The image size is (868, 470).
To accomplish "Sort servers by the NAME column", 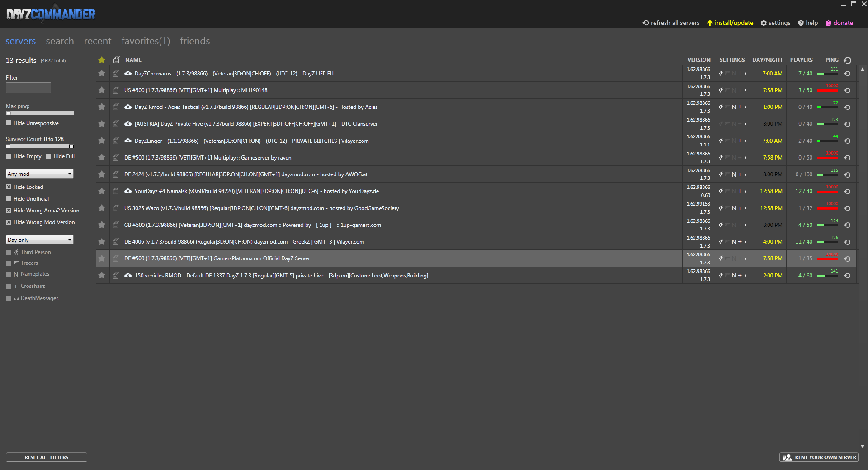I will coord(133,60).
